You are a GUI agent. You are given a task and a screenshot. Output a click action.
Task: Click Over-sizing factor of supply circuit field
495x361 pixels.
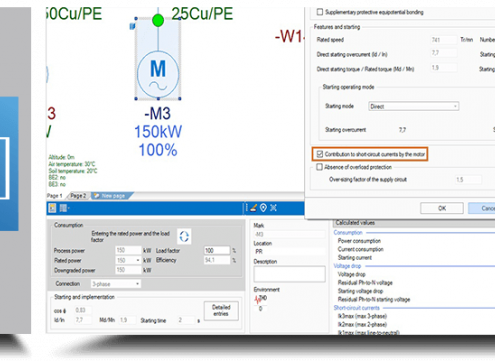coord(468,180)
